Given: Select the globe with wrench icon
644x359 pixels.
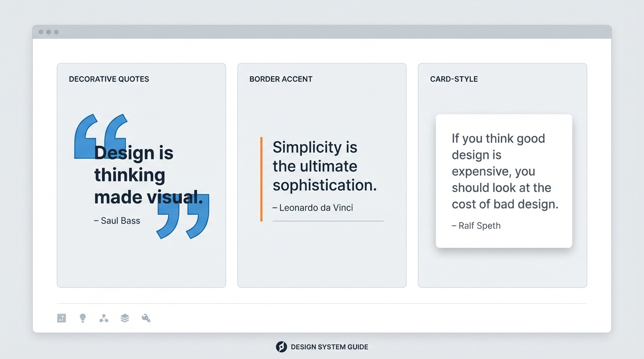Looking at the screenshot, I should (x=146, y=318).
